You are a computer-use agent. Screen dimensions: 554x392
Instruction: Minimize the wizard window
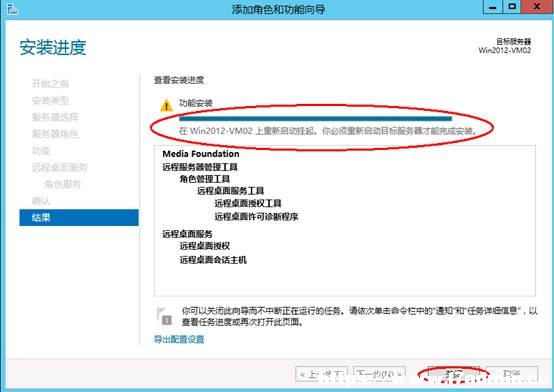pyautogui.click(x=493, y=7)
